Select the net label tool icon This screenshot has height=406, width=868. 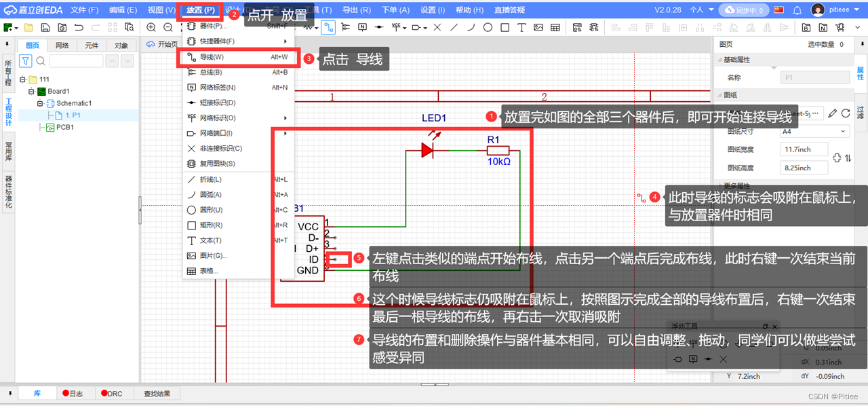coord(362,27)
